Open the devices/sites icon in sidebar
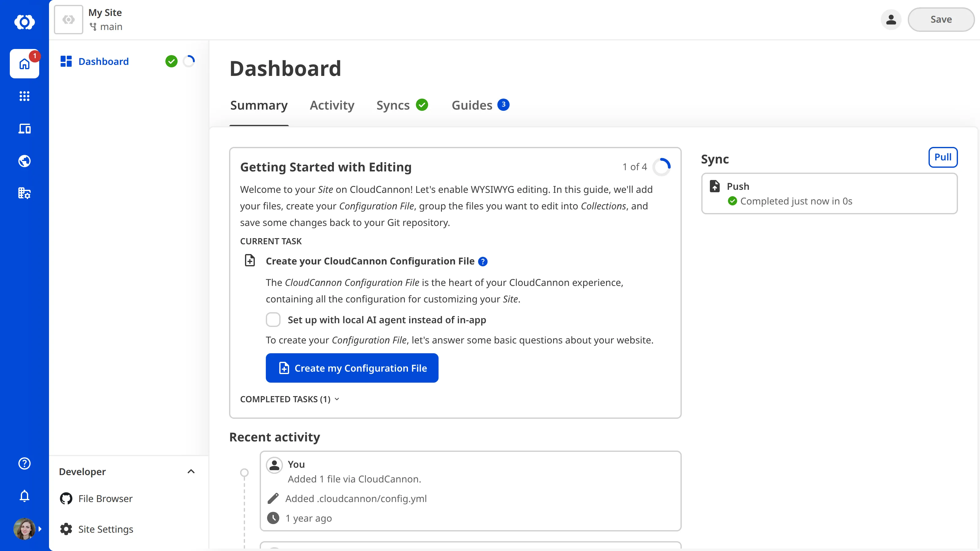Viewport: 980px width, 551px height. pos(24,129)
